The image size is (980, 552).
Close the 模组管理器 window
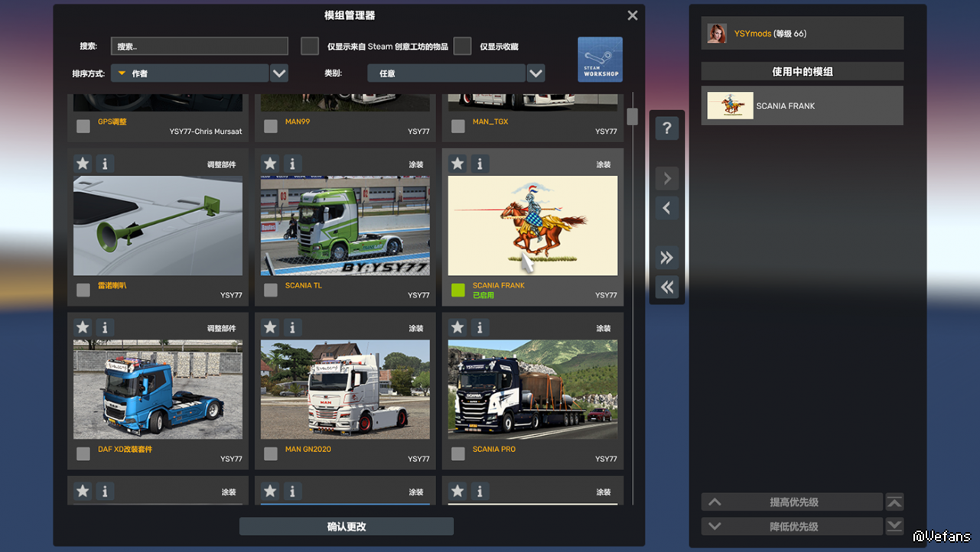click(633, 15)
